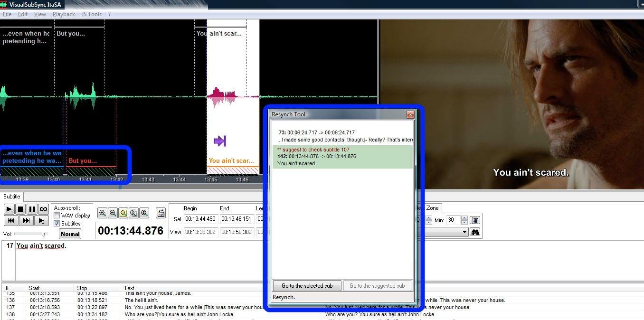Open the ? help menu

pos(109,14)
